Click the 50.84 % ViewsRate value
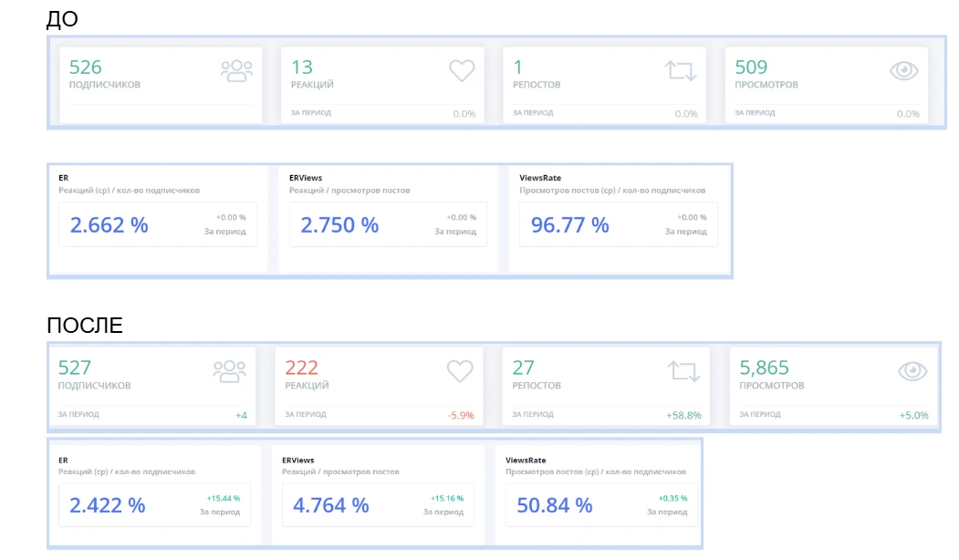 pos(554,505)
